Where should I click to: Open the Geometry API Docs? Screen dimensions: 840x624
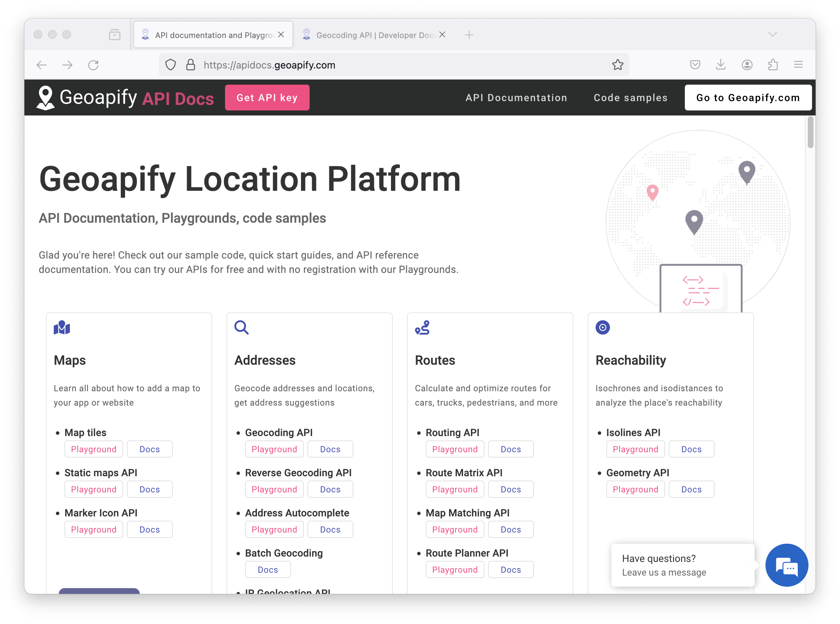tap(691, 490)
